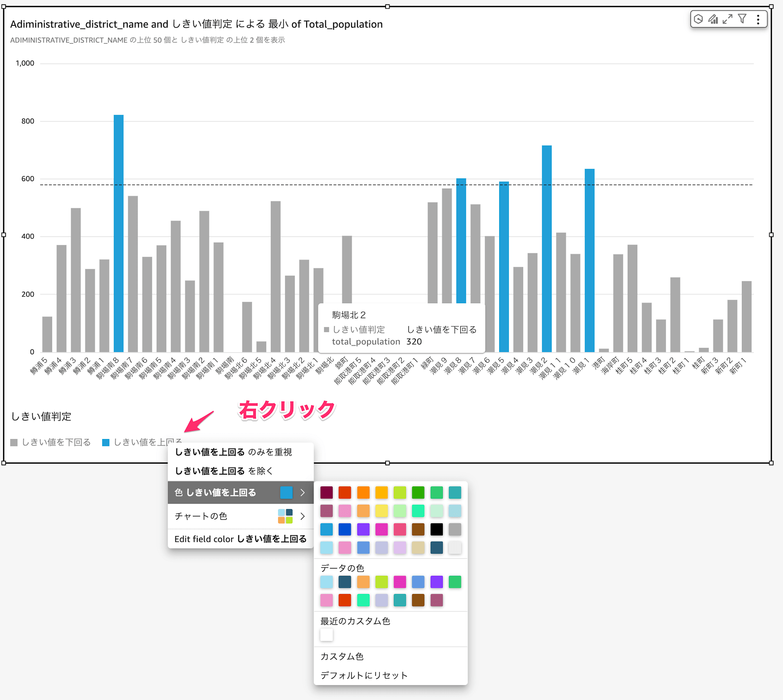
Task: Pick the beige swatch in fourth palette row
Action: (x=418, y=547)
